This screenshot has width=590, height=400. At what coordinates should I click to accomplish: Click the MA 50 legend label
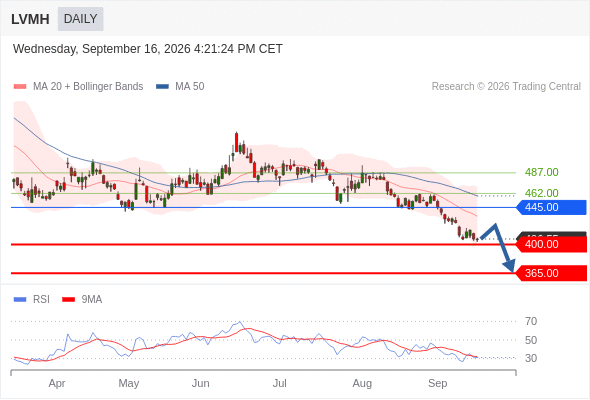(x=190, y=87)
